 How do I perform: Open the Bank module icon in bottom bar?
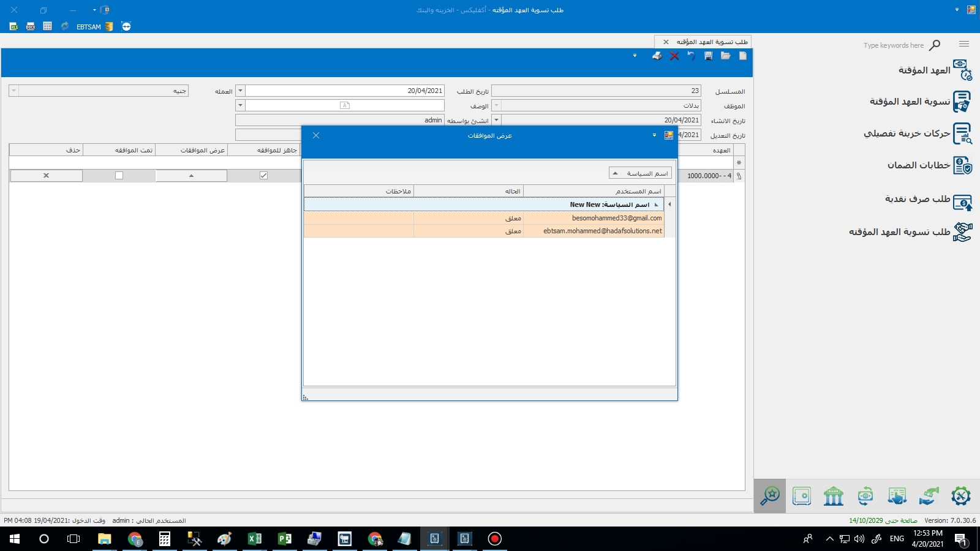(833, 496)
